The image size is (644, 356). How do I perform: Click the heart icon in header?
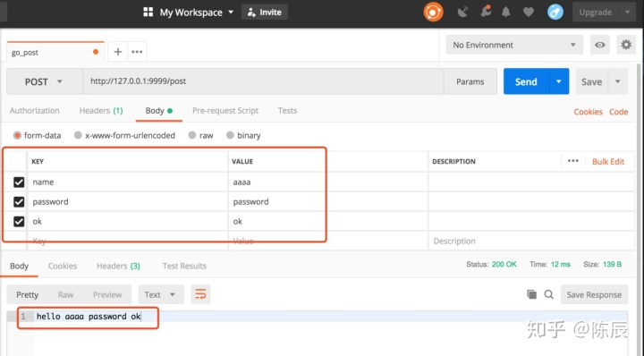[529, 12]
